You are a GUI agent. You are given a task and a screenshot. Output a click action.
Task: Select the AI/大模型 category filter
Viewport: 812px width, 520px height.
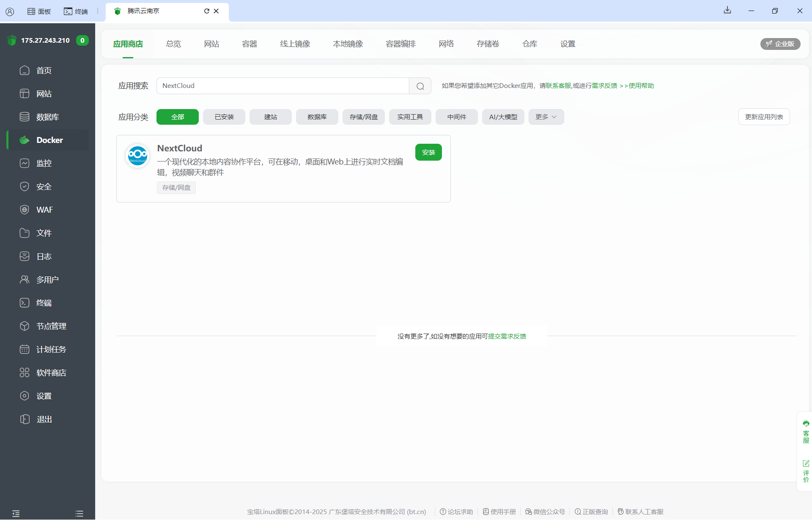click(x=503, y=117)
